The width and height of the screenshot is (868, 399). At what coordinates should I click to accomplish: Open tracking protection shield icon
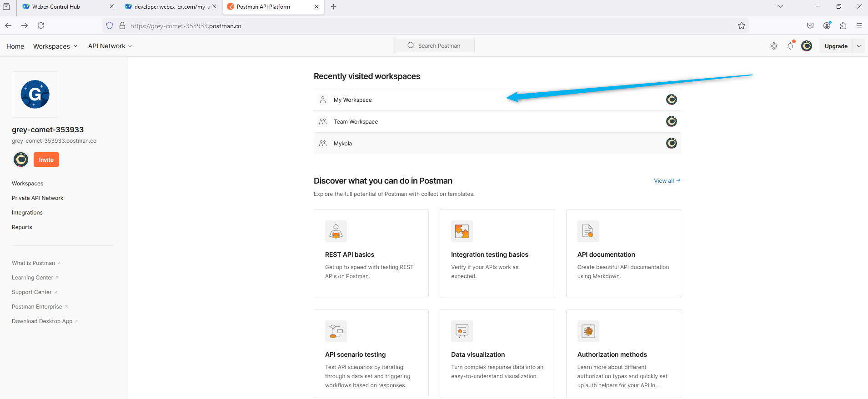110,25
